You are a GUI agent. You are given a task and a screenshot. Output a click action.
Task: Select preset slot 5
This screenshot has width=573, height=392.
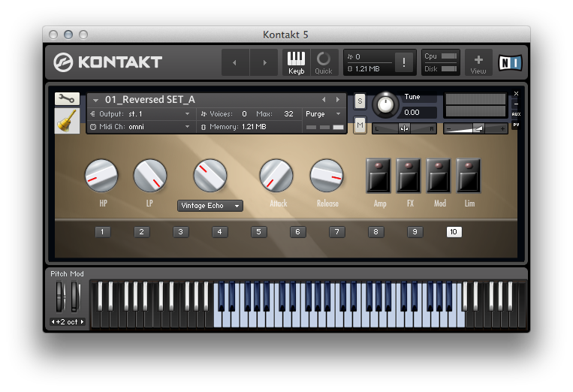click(x=259, y=232)
